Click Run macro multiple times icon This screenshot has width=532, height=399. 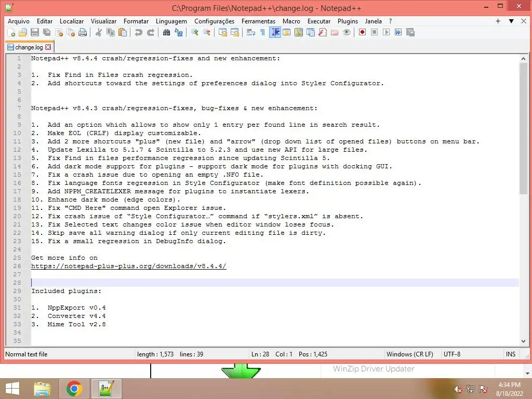tap(398, 32)
